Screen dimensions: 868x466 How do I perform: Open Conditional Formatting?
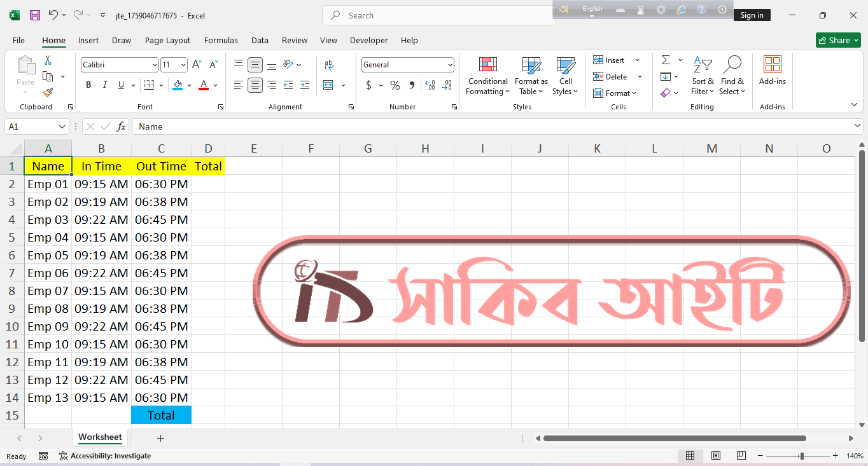[487, 76]
